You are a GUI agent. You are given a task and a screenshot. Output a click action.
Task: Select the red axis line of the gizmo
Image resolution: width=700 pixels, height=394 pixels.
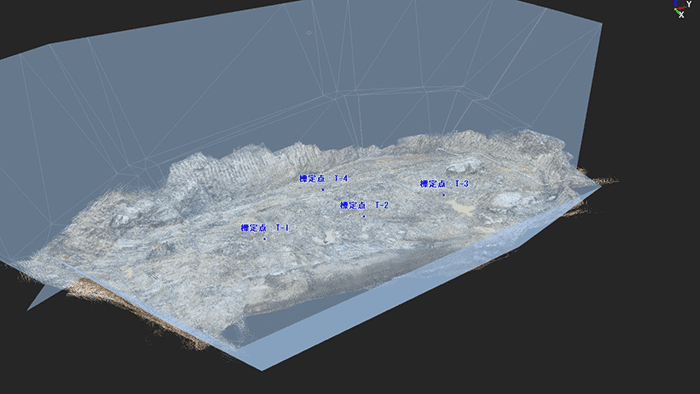tap(682, 8)
